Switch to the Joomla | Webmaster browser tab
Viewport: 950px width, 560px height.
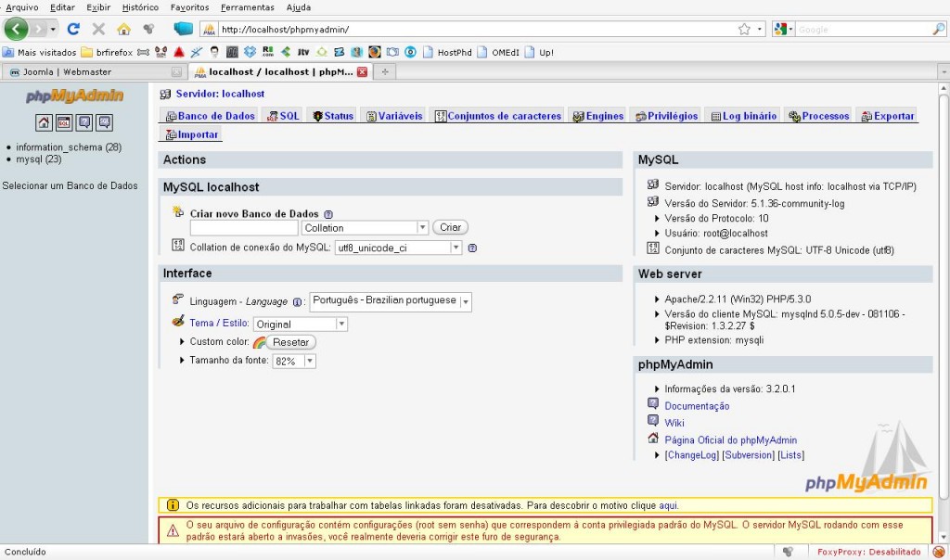93,72
